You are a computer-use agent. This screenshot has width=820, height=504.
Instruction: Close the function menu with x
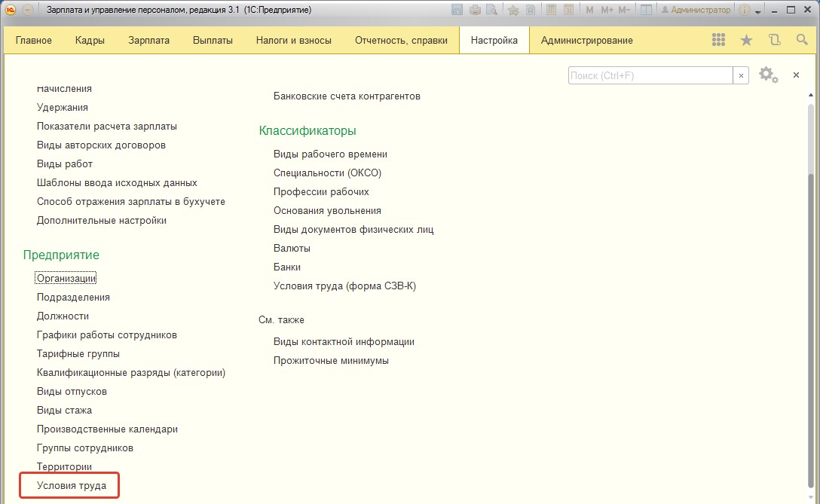[x=796, y=75]
